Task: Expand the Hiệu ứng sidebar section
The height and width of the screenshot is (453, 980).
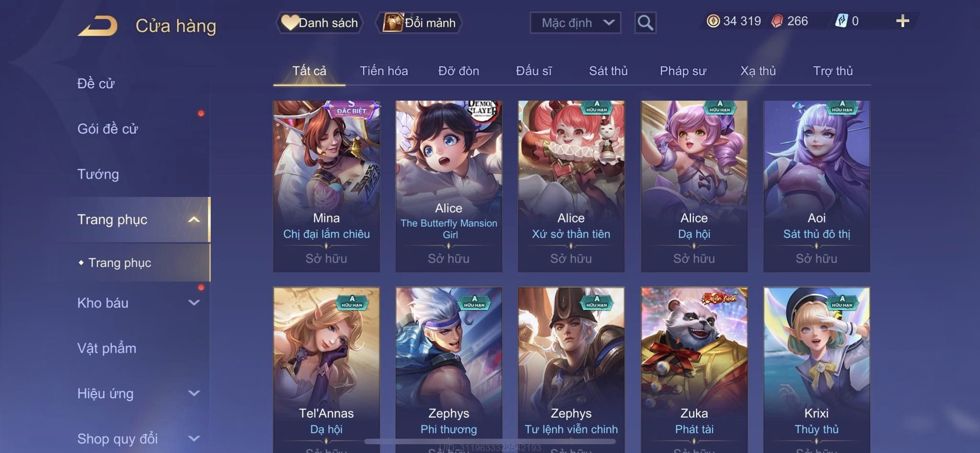Action: [194, 394]
